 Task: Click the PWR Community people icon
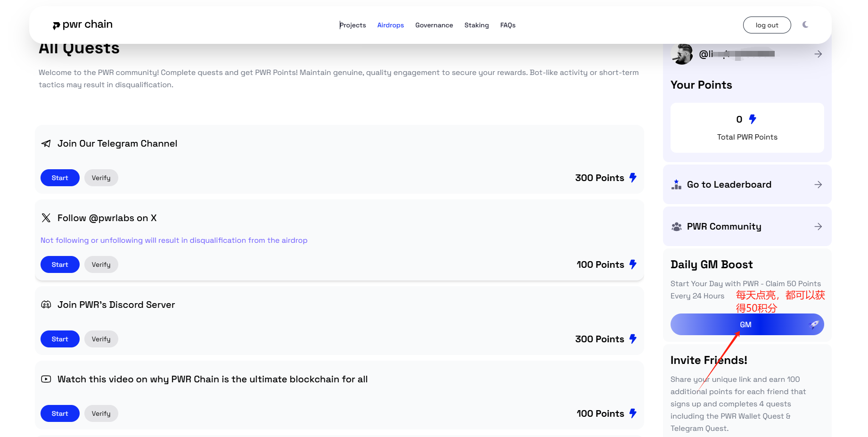(x=677, y=227)
